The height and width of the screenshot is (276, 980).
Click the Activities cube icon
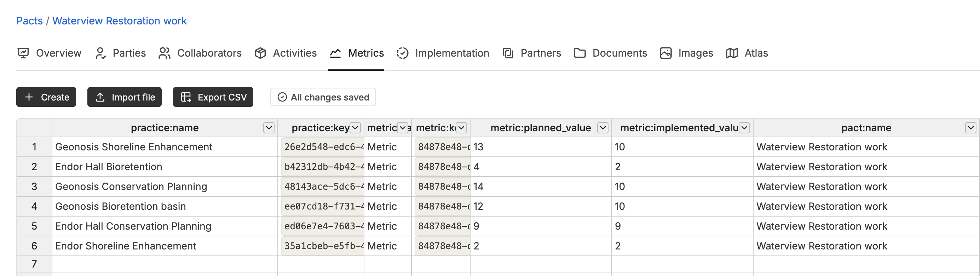coord(260,53)
